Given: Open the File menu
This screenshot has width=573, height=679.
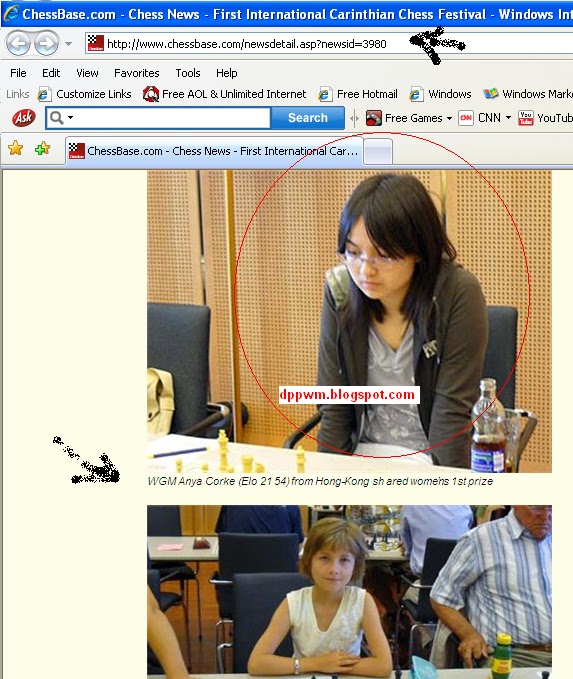Looking at the screenshot, I should tap(18, 73).
